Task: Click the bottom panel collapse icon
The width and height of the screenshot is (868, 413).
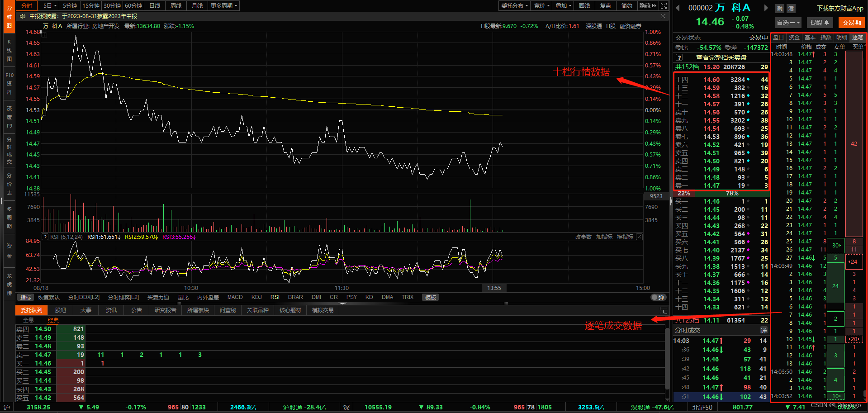Action: [x=663, y=310]
